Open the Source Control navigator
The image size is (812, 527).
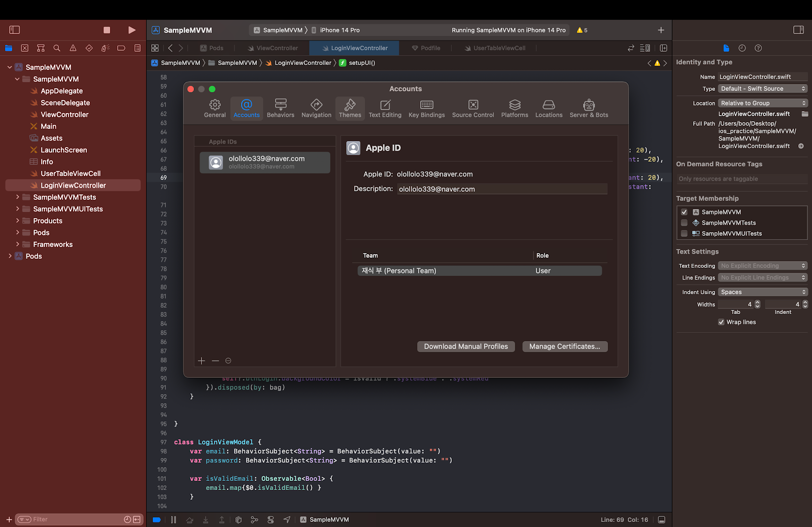[x=24, y=48]
